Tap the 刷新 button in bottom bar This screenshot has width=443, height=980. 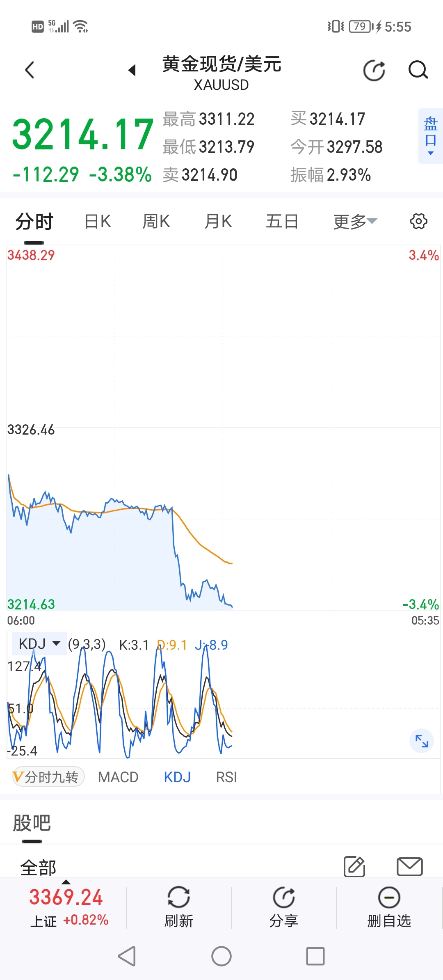click(x=179, y=907)
